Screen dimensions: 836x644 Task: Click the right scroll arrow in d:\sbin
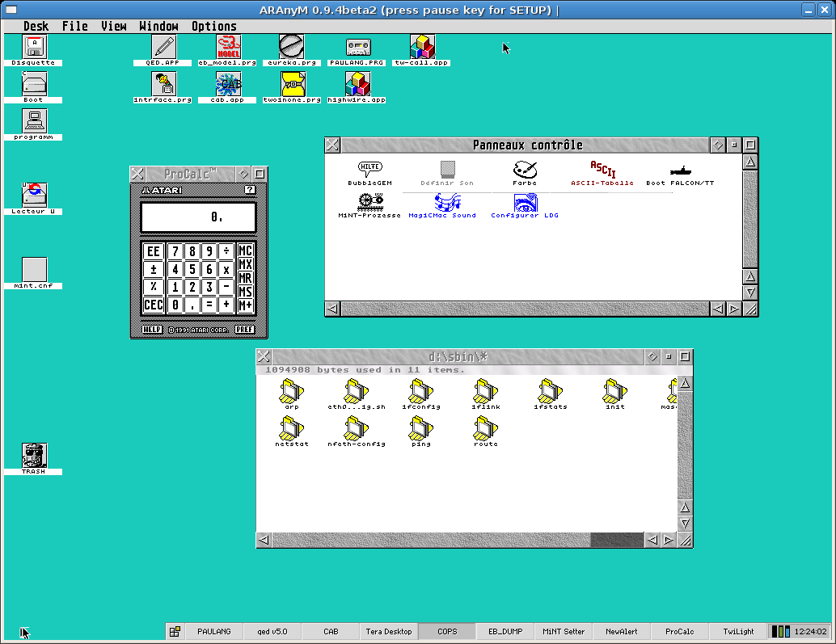pyautogui.click(x=668, y=540)
